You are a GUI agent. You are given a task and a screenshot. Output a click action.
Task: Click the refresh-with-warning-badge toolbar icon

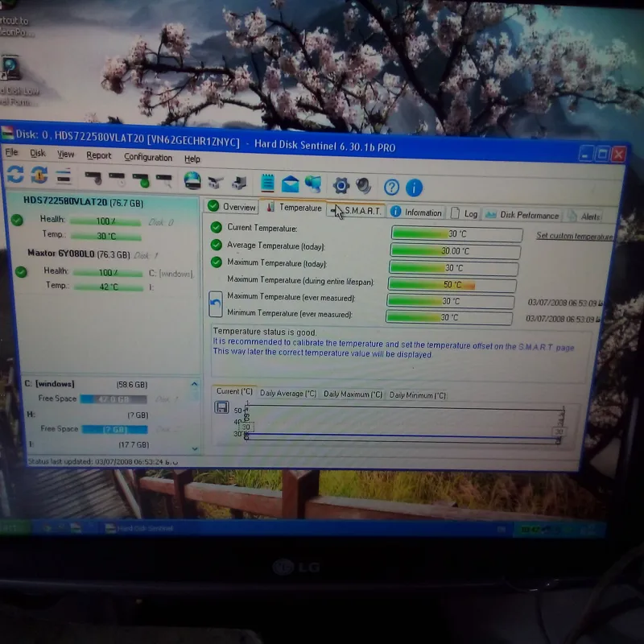point(39,175)
